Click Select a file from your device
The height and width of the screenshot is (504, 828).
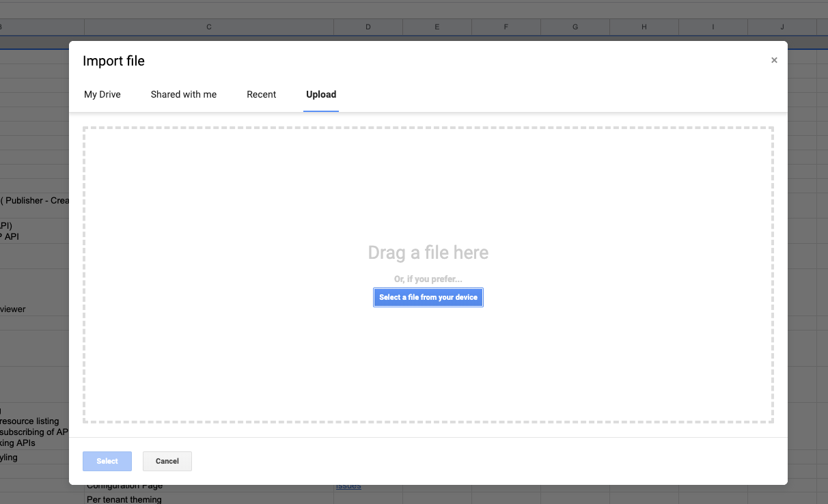pos(428,297)
